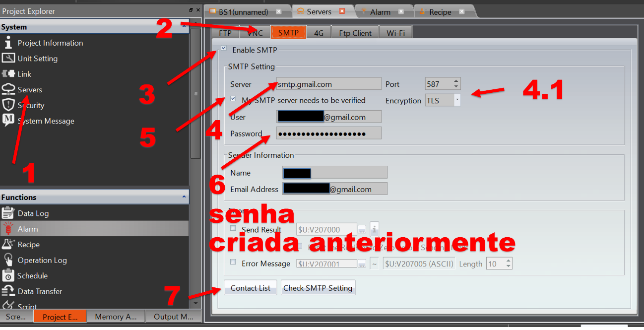Open the Recipe flask icon in Functions
Viewport: 644px width, 330px height.
(8, 244)
